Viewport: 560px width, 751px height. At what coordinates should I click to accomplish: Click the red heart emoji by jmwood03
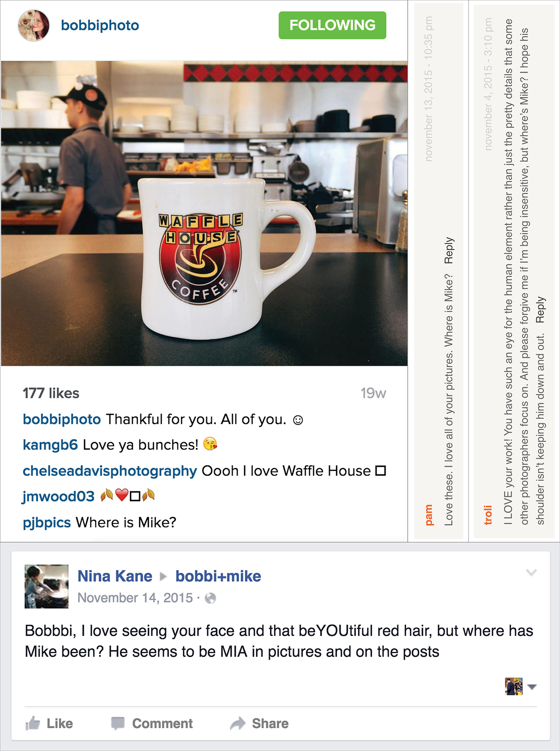coord(122,495)
